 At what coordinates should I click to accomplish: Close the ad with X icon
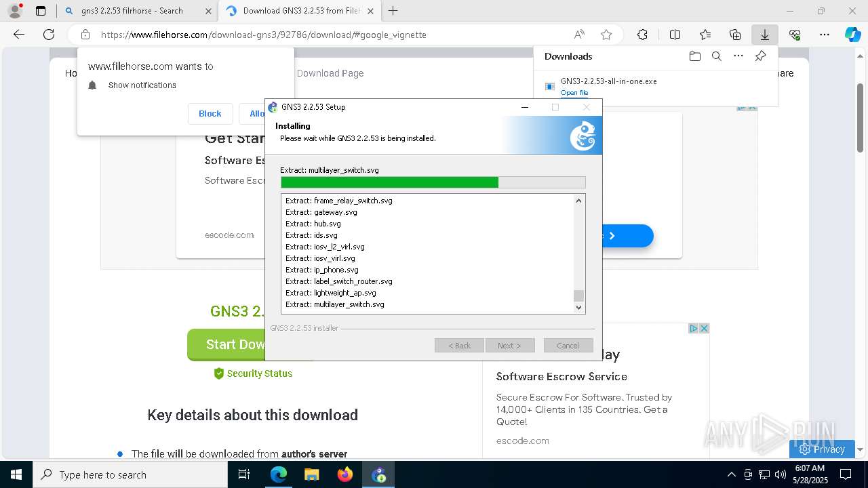[x=704, y=328]
